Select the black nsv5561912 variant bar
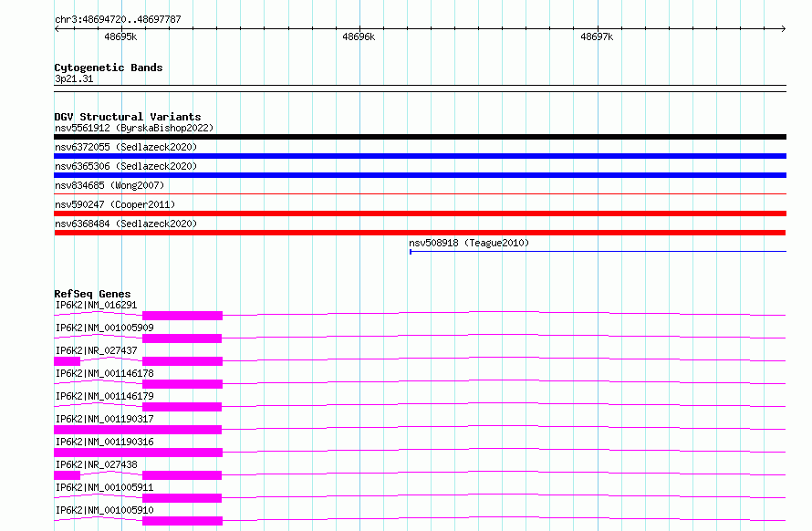Viewport: 812px width, 531px height. (x=420, y=137)
